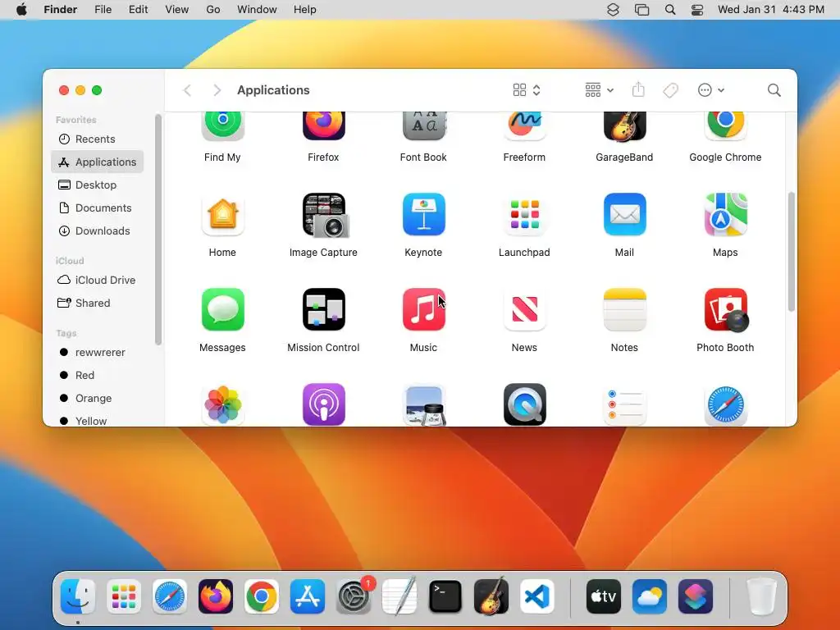Image resolution: width=840 pixels, height=630 pixels.
Task: Click the file list vertical scrollbar
Action: click(x=792, y=252)
